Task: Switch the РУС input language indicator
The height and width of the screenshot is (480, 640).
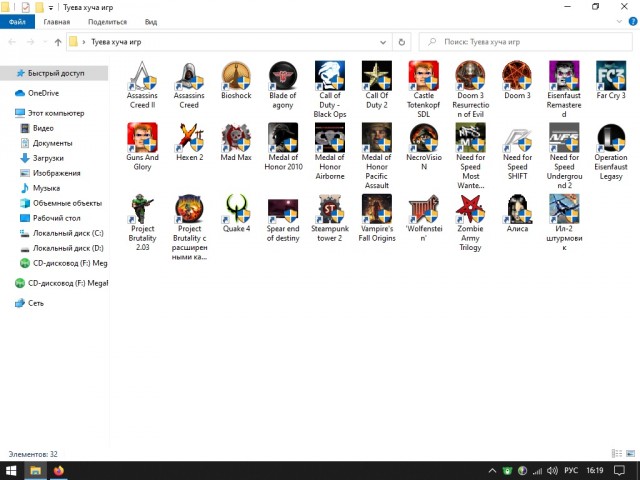Action: point(571,471)
